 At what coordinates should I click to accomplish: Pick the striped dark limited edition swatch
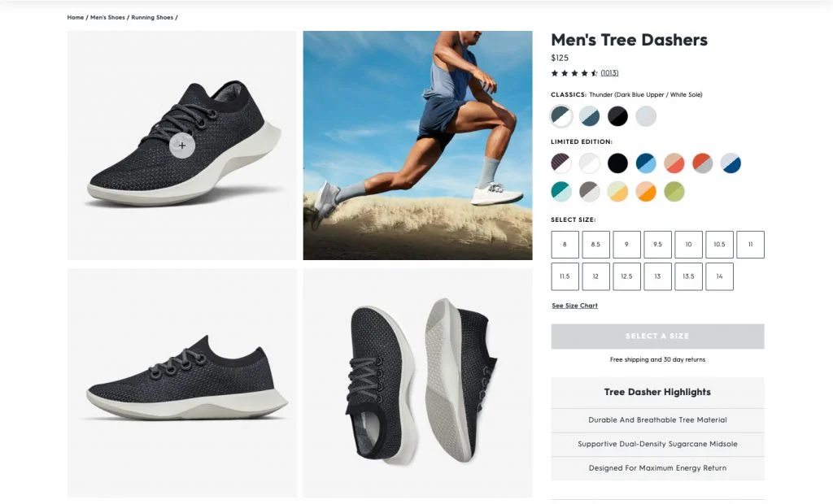(x=561, y=163)
